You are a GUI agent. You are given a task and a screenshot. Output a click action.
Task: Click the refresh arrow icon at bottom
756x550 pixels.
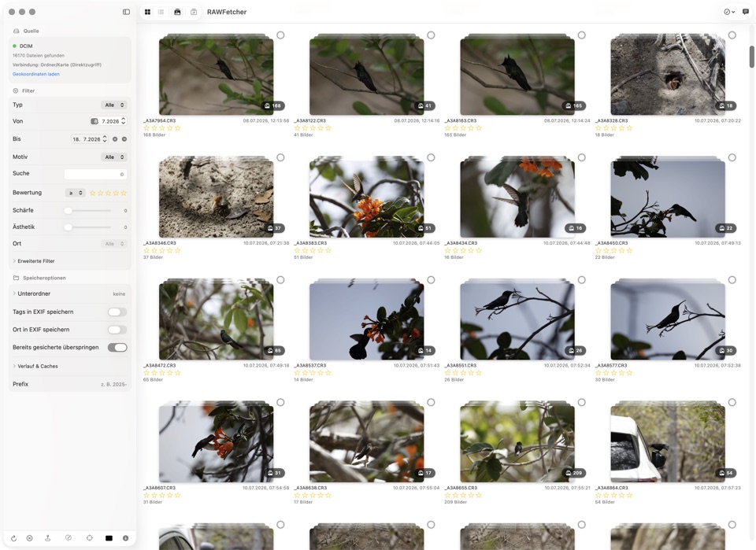coord(13,538)
